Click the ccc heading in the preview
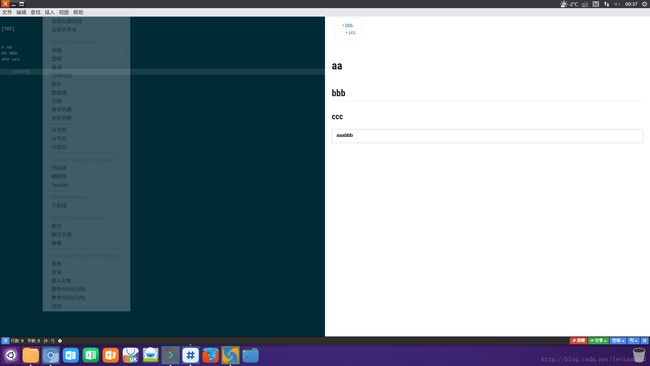 [337, 116]
